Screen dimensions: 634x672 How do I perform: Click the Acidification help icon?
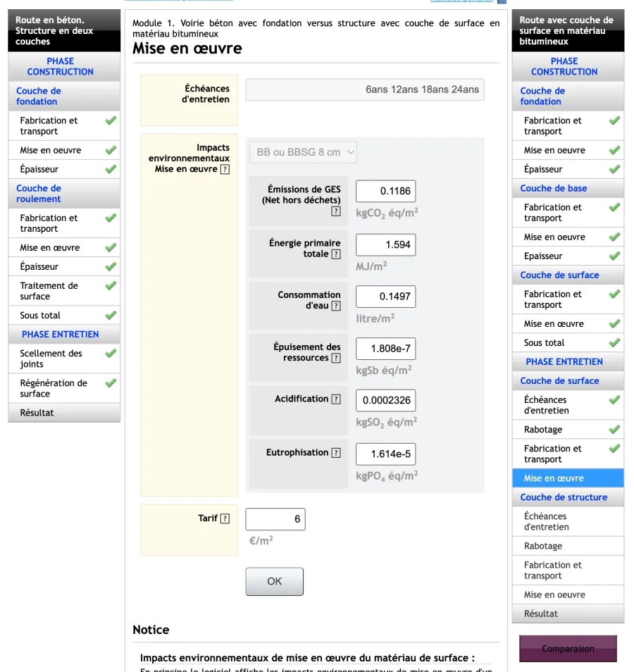click(336, 399)
